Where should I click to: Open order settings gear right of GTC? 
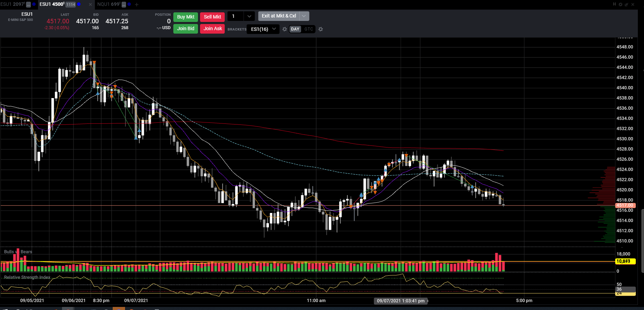point(321,29)
